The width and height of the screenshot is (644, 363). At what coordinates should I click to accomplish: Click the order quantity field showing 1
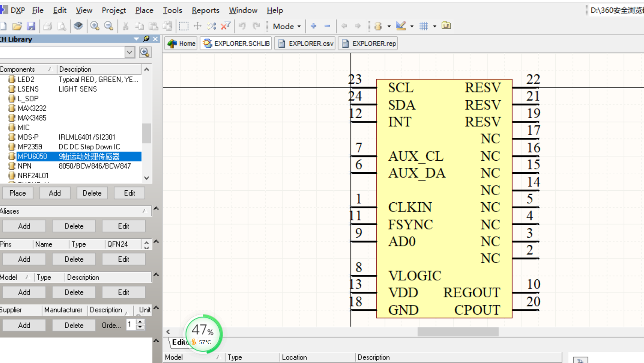[x=131, y=325]
